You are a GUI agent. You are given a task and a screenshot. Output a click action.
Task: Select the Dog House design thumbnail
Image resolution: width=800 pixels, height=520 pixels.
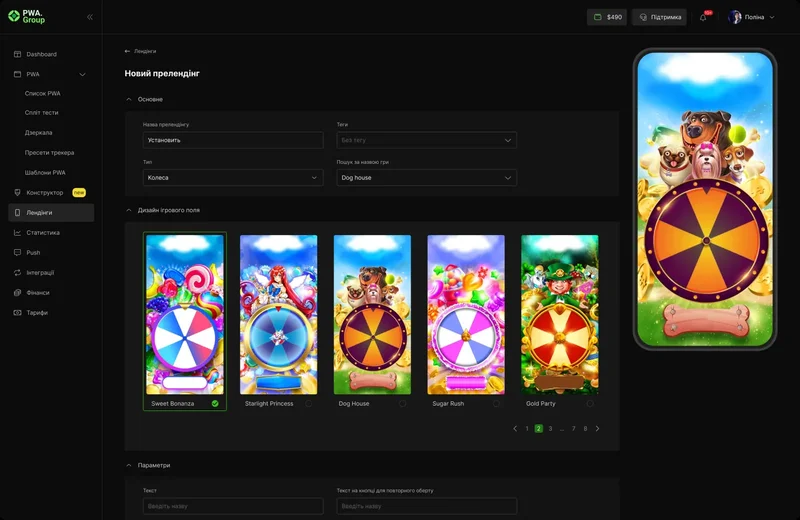tap(372, 314)
